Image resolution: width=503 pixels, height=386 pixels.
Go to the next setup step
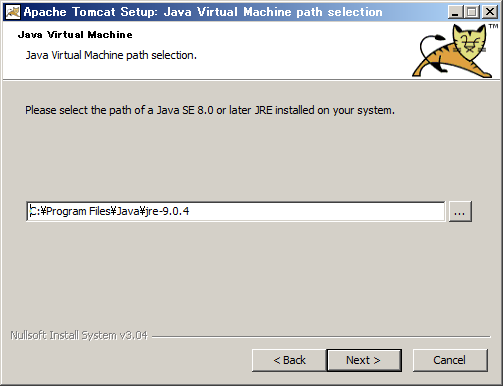point(364,360)
